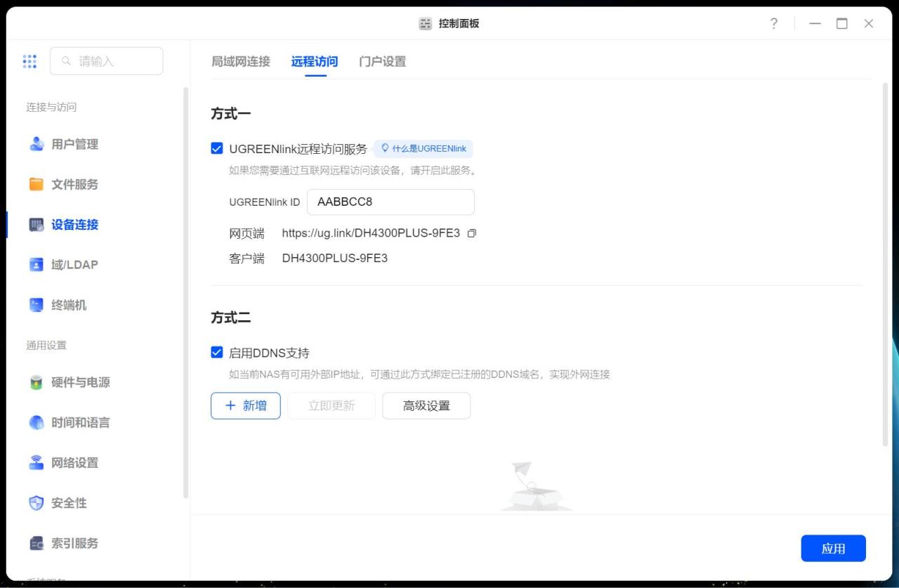Click 新增 to add DDNS
This screenshot has width=899, height=588.
246,405
